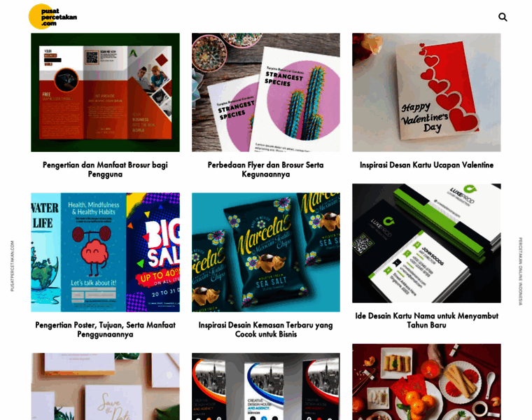Open the Chinese New Year food thumbnail

(426, 382)
